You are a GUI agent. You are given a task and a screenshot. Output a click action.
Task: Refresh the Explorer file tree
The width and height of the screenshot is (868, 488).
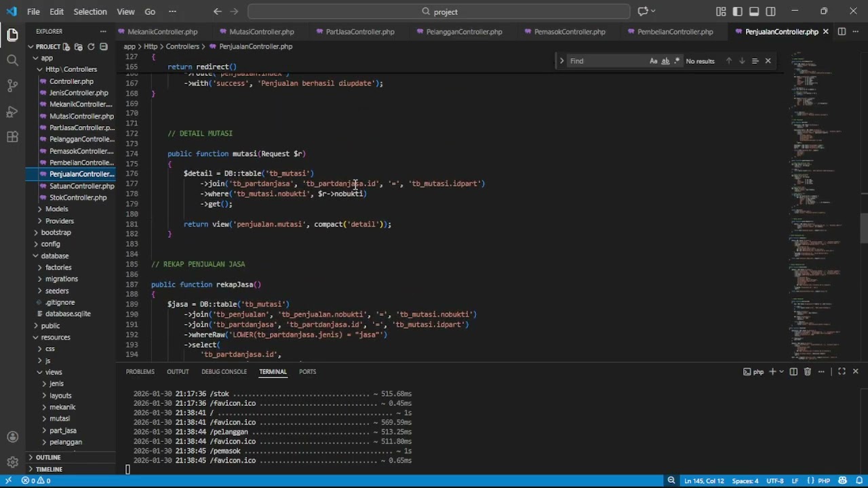click(x=91, y=47)
